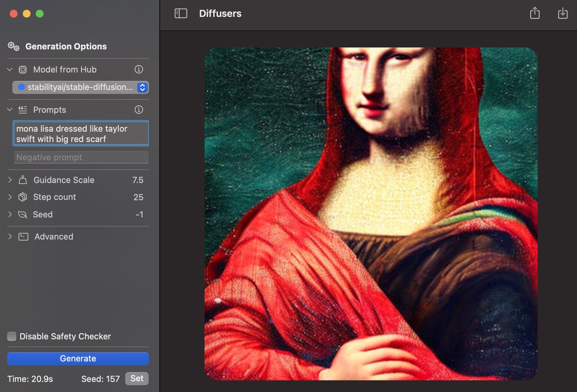This screenshot has height=392, width=577.
Task: Open info for Model from Hub
Action: coord(139,69)
